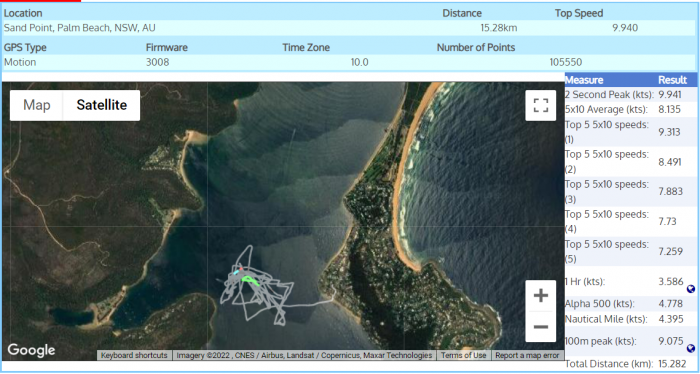Select the Alpha 500 result row
Screen dimensions: 700x374
click(x=630, y=304)
